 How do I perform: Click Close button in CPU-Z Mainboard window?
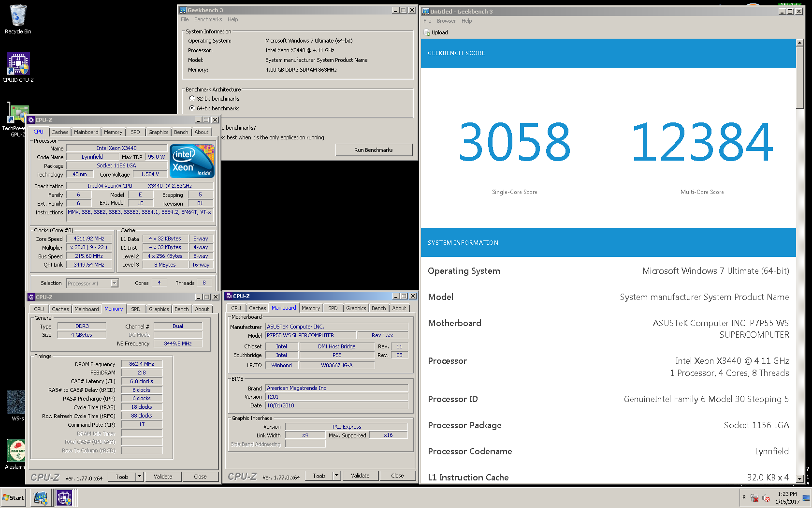click(397, 476)
